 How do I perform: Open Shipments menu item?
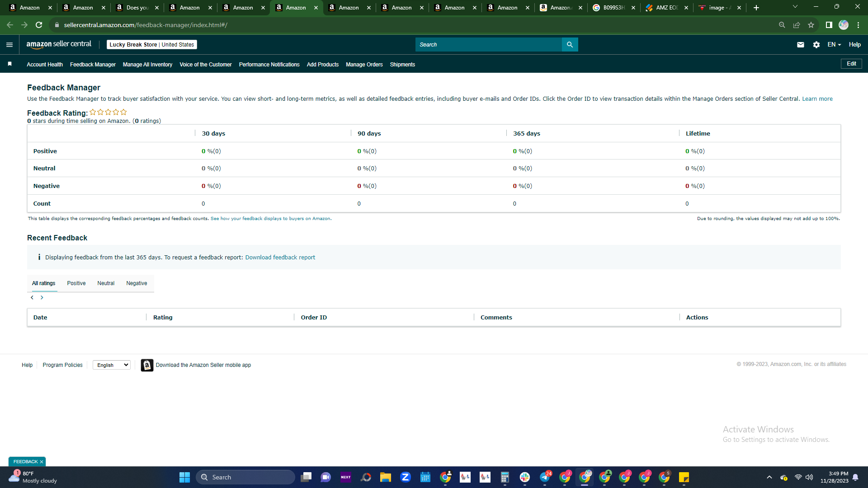[402, 65]
